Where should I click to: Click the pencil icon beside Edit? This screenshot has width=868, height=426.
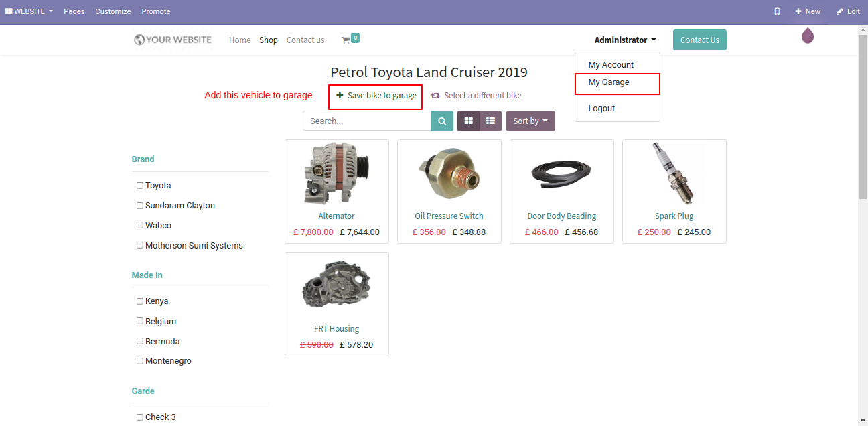pyautogui.click(x=840, y=11)
